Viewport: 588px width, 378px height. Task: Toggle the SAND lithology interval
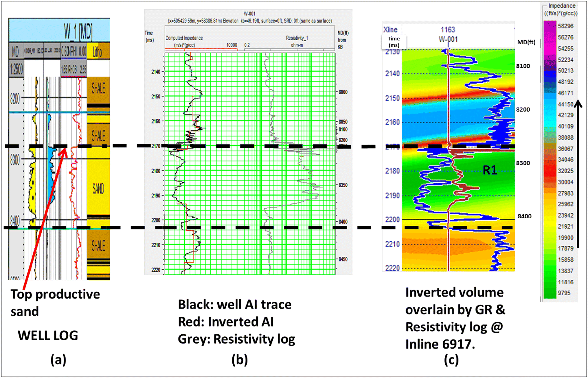tap(98, 187)
